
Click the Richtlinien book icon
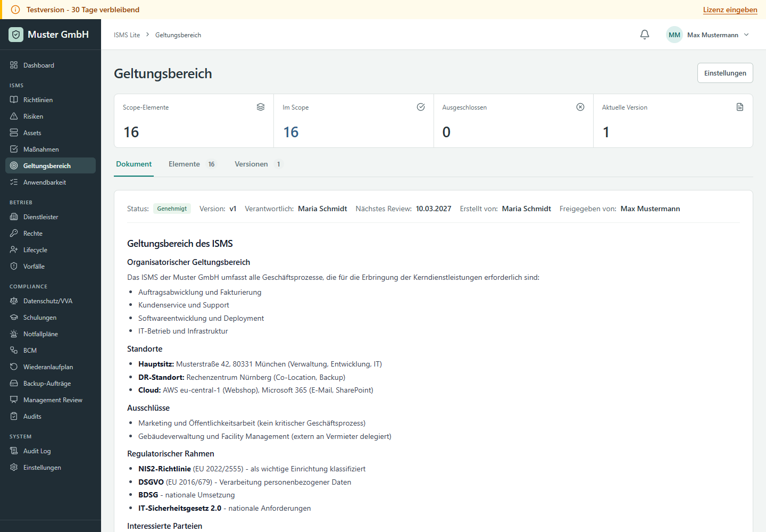pos(14,99)
